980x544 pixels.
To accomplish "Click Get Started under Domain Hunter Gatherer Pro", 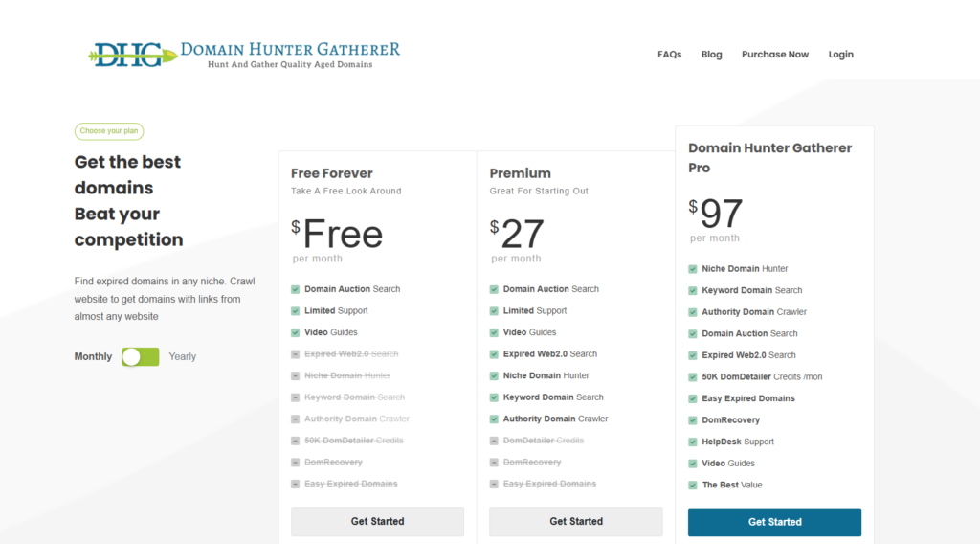I will pos(774,522).
